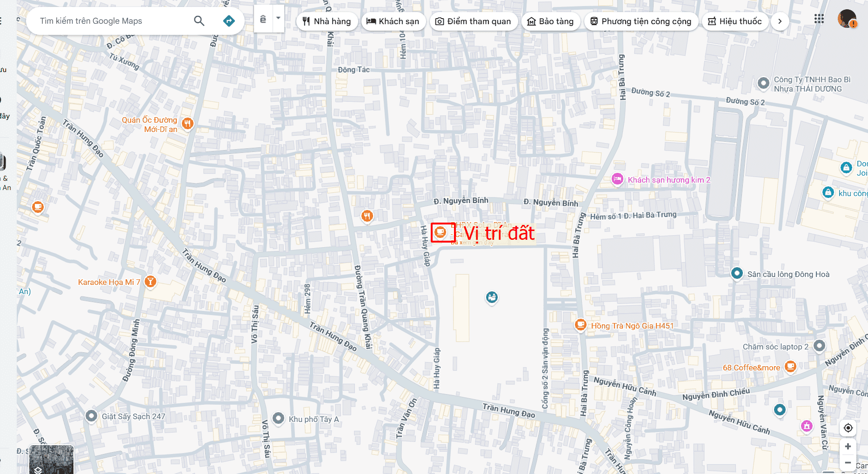Click the search magnifier icon
The image size is (868, 474).
click(x=199, y=21)
